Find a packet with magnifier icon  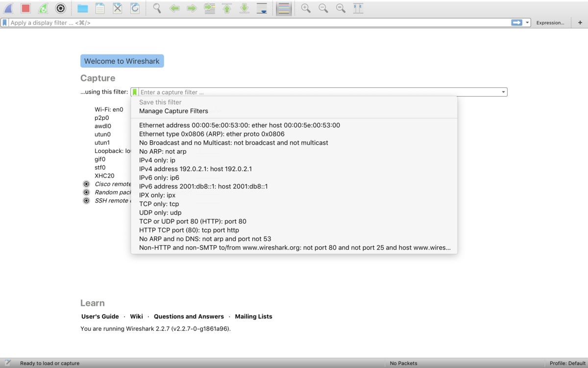[157, 8]
